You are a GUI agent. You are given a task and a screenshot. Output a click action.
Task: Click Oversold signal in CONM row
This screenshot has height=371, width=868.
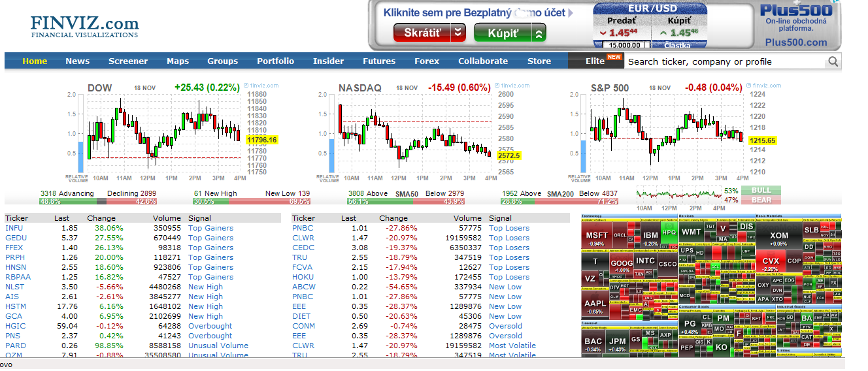(x=505, y=326)
